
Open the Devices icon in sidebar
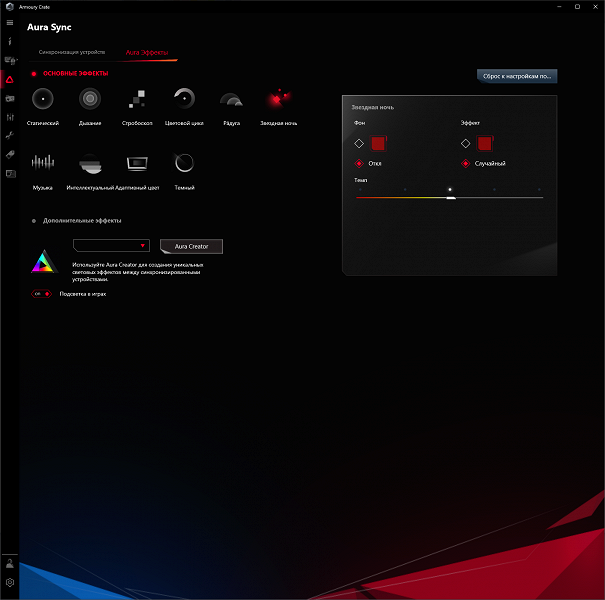coord(10,60)
